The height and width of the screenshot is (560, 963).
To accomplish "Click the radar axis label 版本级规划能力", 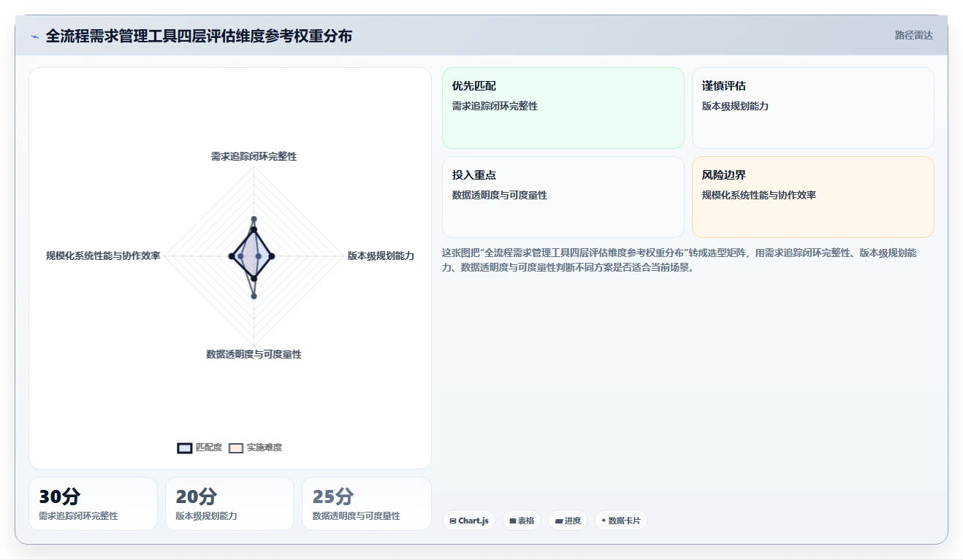I will (381, 256).
